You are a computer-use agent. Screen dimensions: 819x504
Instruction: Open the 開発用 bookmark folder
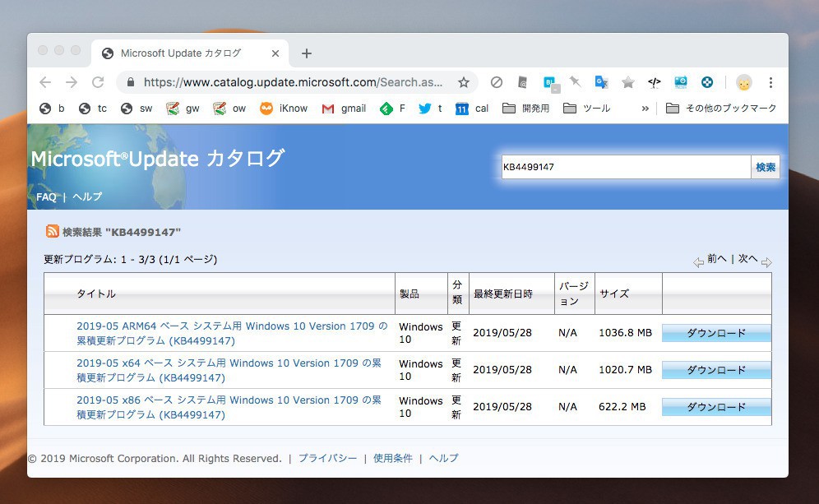click(x=525, y=109)
